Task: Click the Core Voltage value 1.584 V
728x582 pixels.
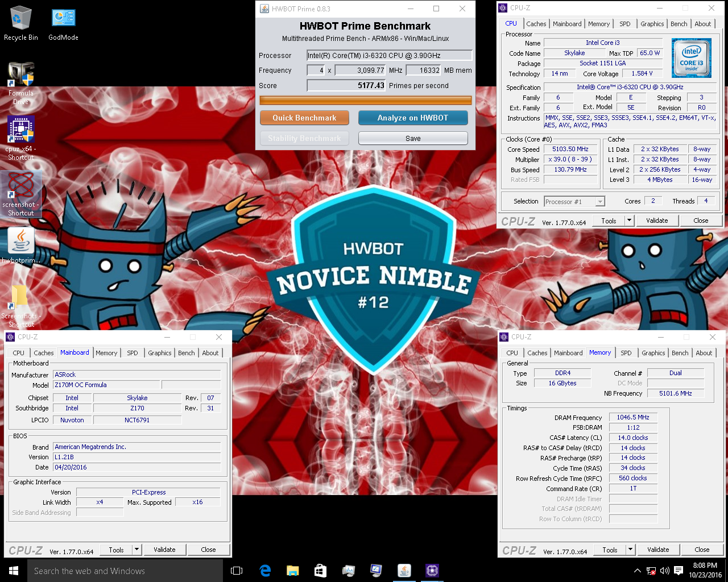Action: 642,73
